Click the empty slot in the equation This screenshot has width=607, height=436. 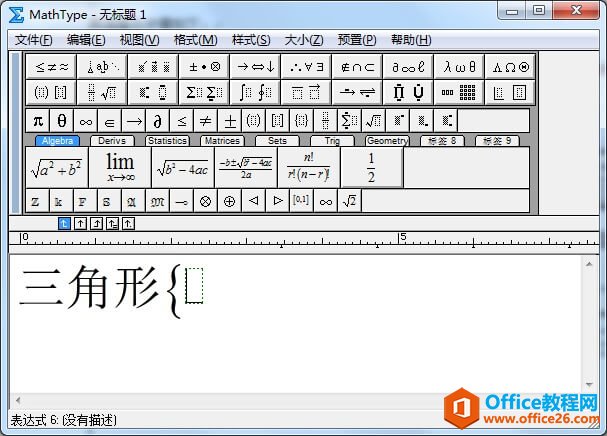[x=194, y=285]
